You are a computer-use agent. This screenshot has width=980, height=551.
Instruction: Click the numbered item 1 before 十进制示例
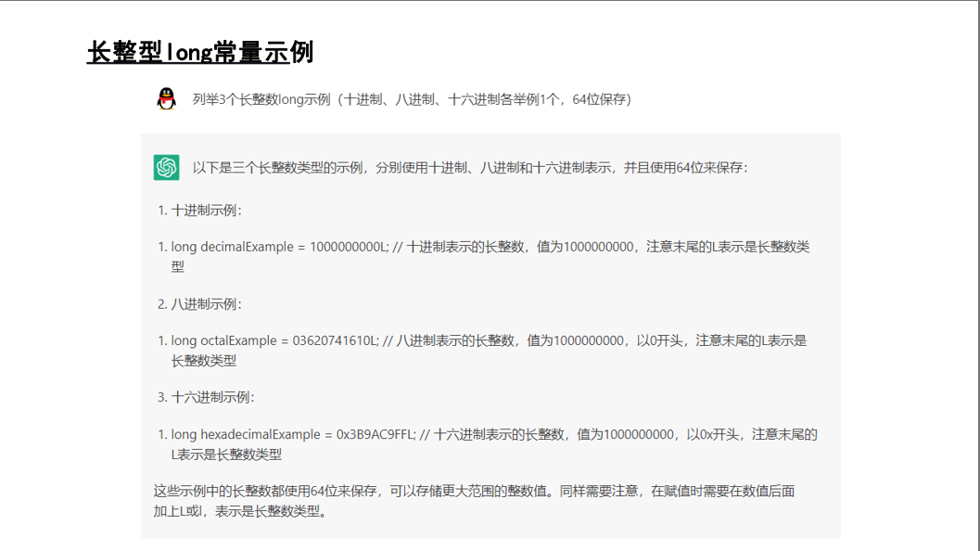tap(162, 209)
